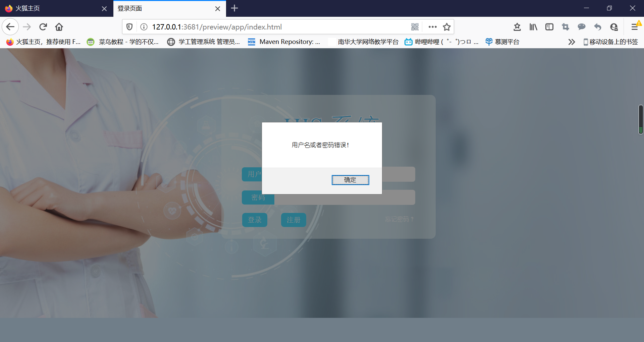Navigate back with the back arrow
Image resolution: width=644 pixels, height=342 pixels.
pos(10,27)
